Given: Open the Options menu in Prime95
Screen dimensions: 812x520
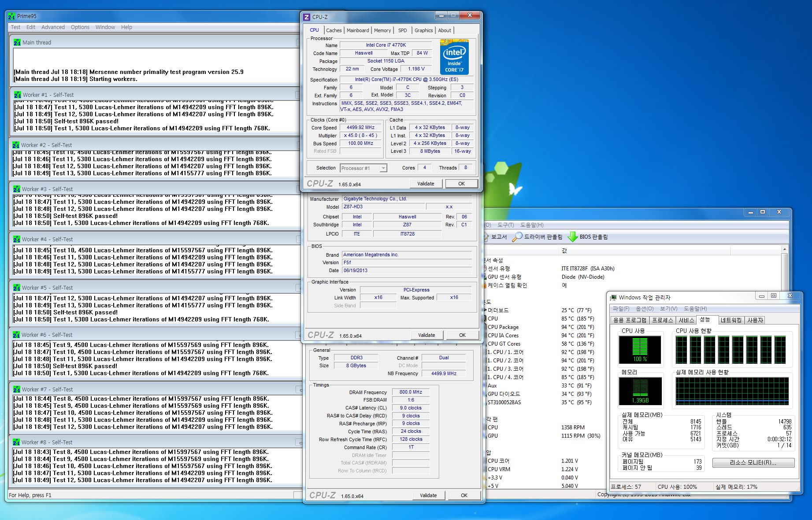Looking at the screenshot, I should [80, 27].
